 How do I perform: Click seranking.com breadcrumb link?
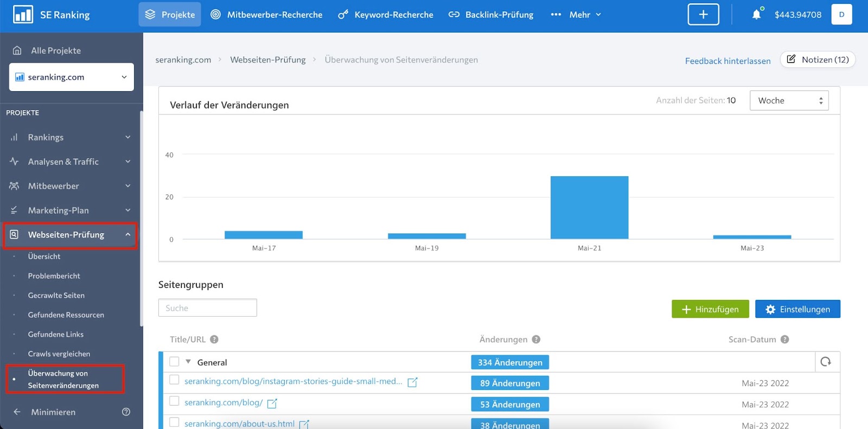tap(183, 60)
